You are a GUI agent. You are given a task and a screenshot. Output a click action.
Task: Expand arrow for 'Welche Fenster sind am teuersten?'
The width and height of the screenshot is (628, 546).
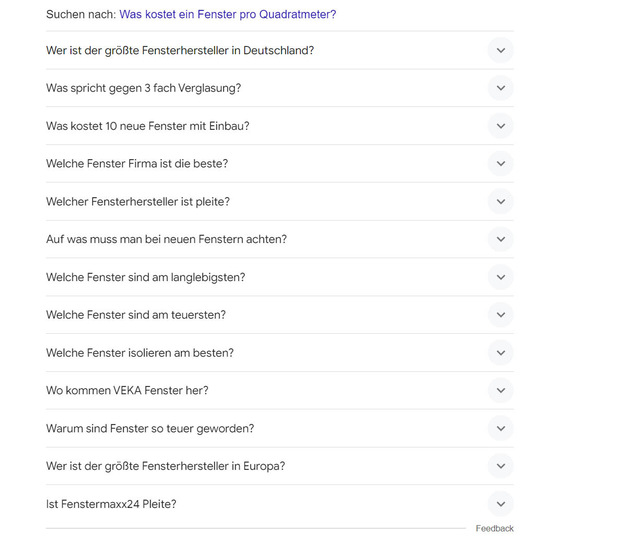click(501, 315)
